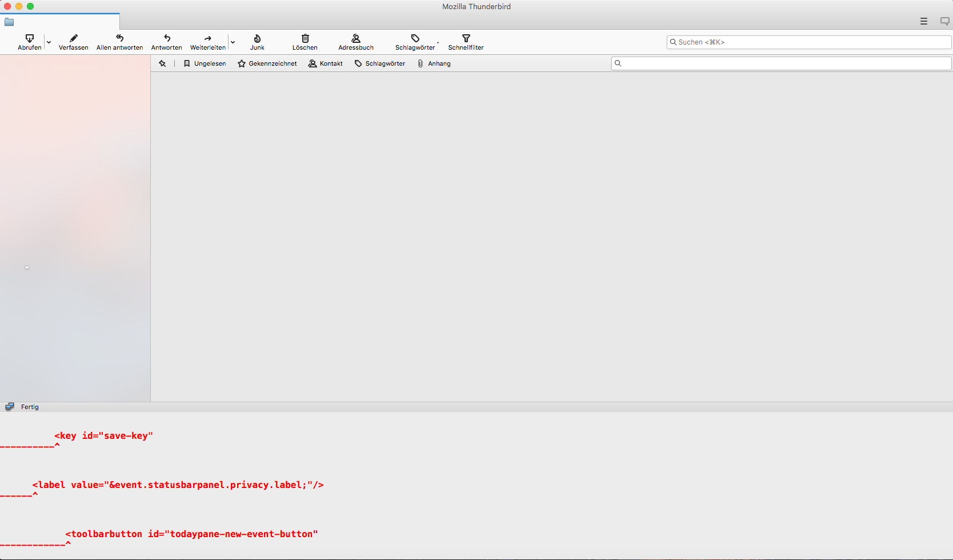Screen dimensions: 953x560
Task: Open the Thunderbird hamburger menu
Action: coord(924,21)
